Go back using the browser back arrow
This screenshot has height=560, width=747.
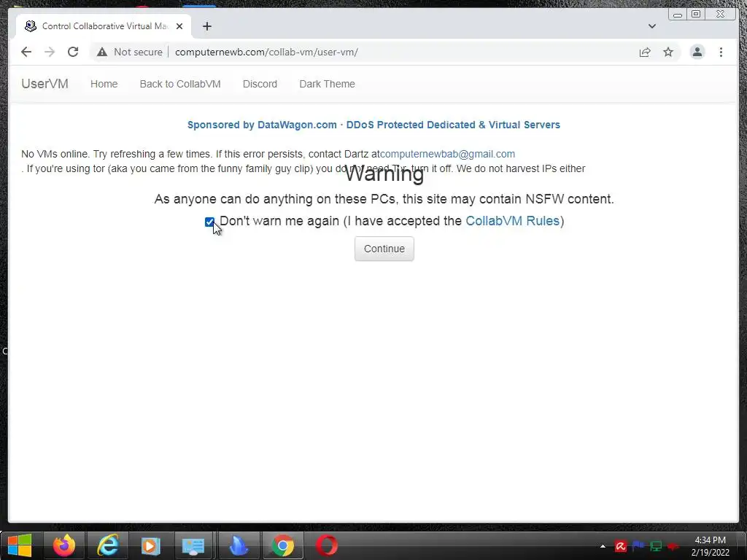click(x=26, y=52)
